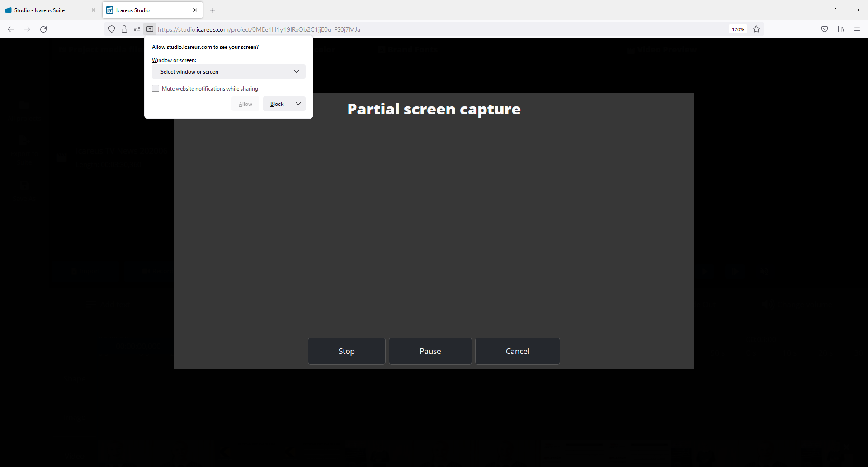The height and width of the screenshot is (467, 868).
Task: Cancel the partial screen capture
Action: [x=517, y=351]
